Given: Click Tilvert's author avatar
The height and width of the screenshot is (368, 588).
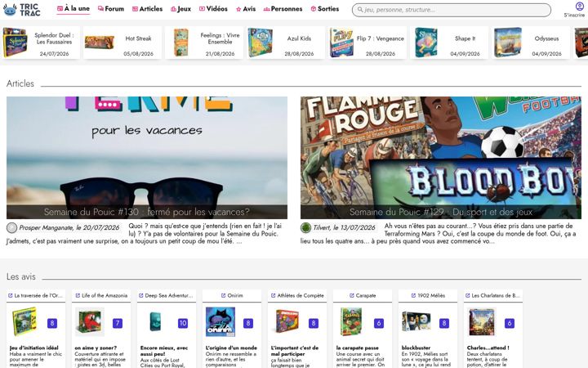Looking at the screenshot, I should [305, 227].
